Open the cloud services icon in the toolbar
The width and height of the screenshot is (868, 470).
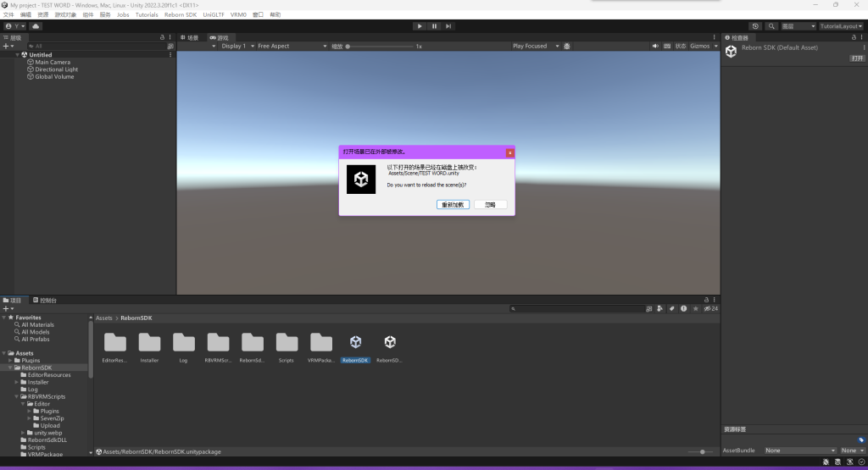(36, 26)
